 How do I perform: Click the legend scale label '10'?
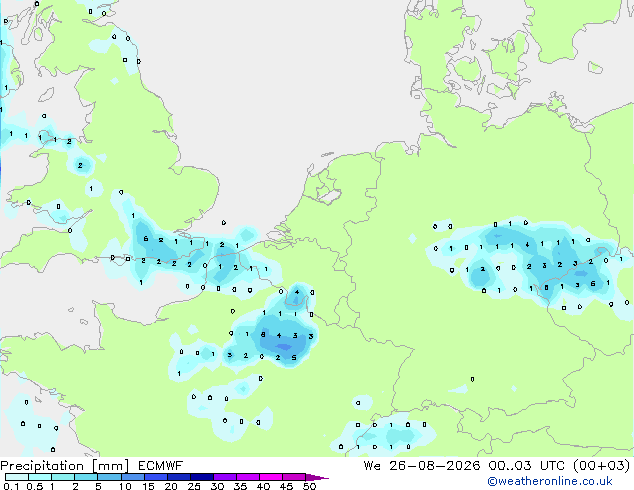125,486
